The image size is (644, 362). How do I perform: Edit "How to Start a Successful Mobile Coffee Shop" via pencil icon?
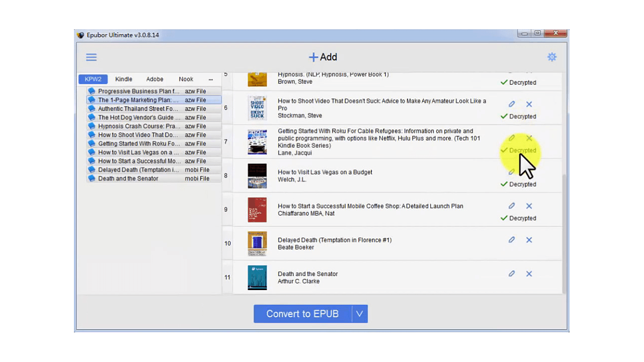[512, 206]
